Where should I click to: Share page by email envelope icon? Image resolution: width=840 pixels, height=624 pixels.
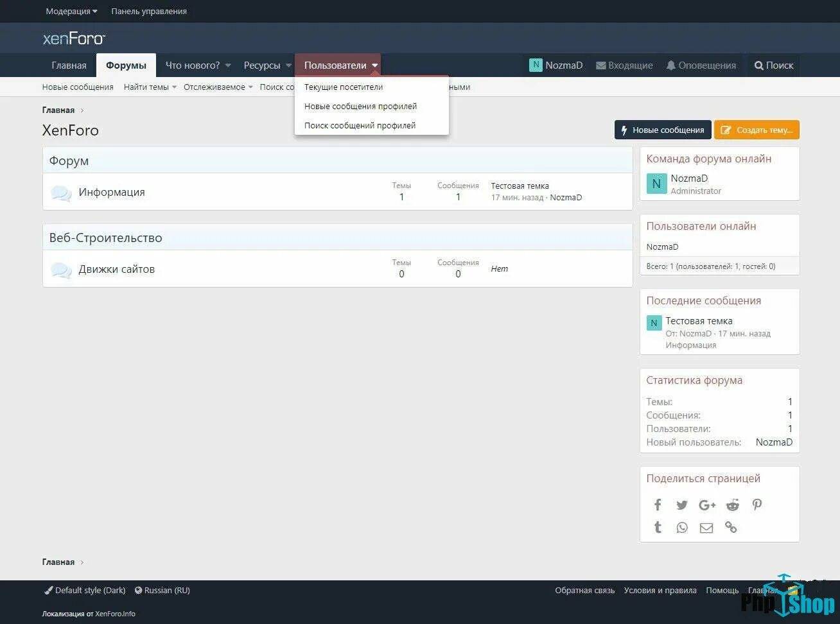pyautogui.click(x=706, y=528)
